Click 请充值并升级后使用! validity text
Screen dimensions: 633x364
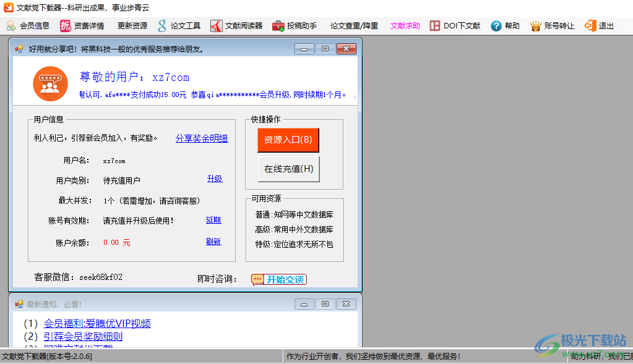139,221
